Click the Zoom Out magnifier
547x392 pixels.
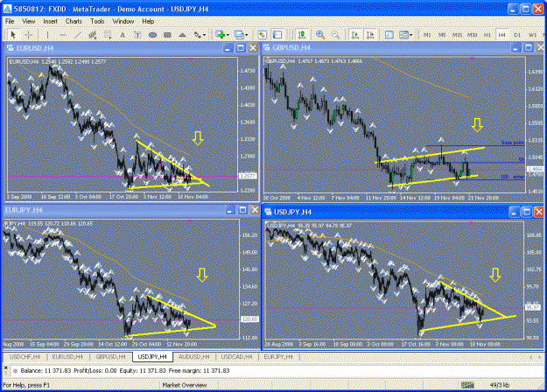point(335,34)
